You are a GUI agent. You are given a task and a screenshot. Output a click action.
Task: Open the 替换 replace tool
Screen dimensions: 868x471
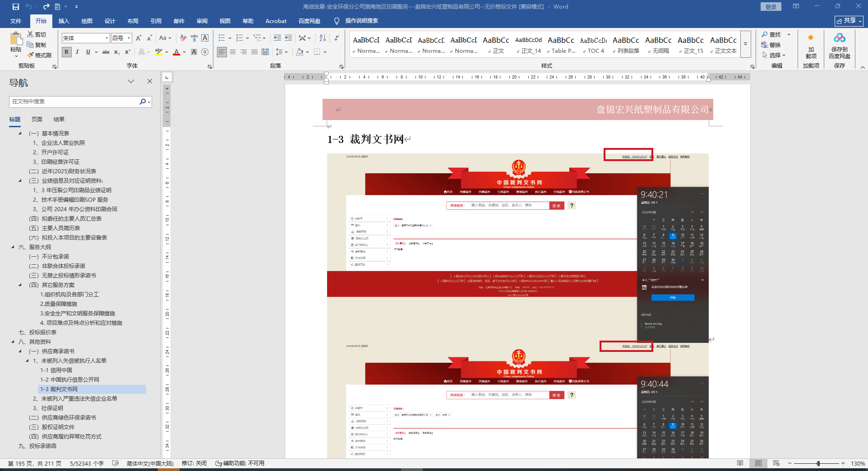(x=771, y=45)
